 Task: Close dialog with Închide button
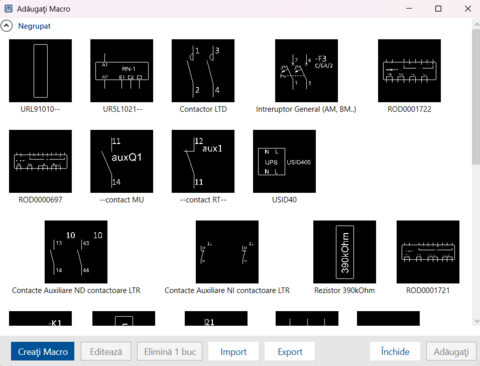pos(395,351)
